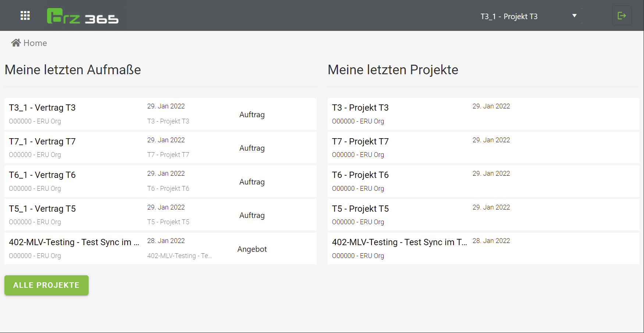Viewport: 644px width, 333px height.
Task: Click the BRZ 365 logo
Action: point(83,16)
